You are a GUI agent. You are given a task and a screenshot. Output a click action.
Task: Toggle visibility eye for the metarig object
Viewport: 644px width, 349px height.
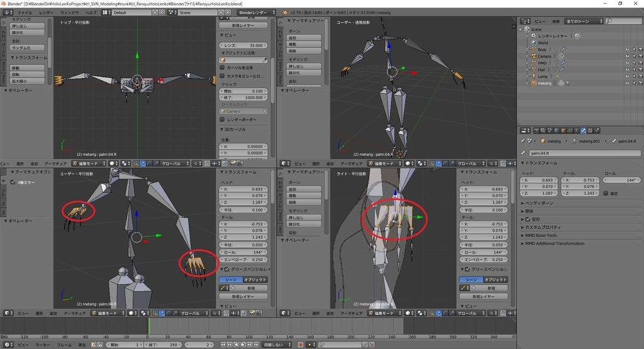click(x=627, y=83)
